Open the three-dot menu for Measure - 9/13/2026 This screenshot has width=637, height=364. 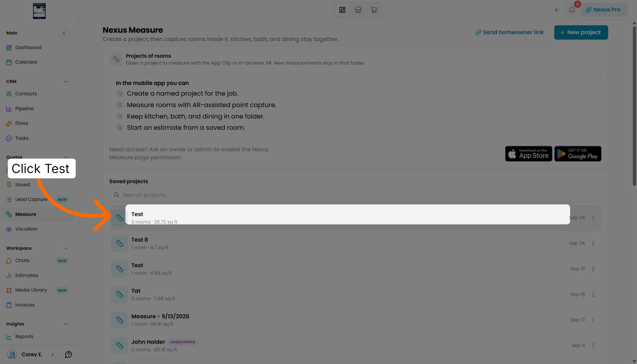click(x=593, y=320)
